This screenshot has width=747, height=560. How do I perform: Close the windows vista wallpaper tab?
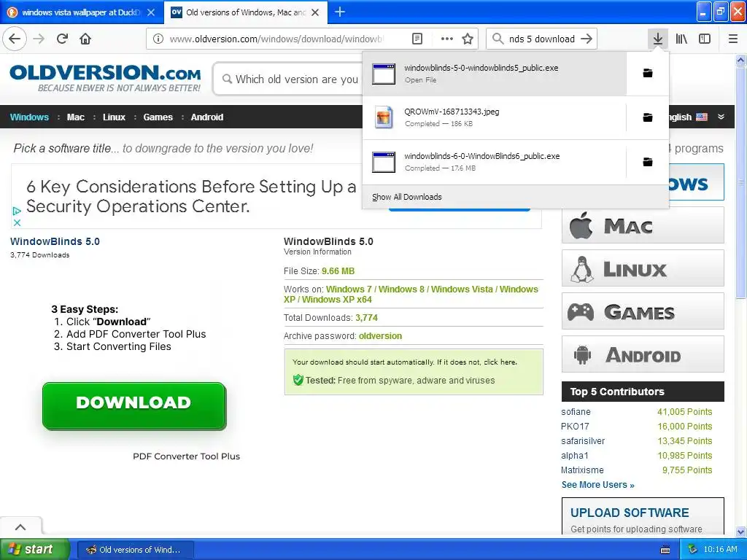(151, 12)
